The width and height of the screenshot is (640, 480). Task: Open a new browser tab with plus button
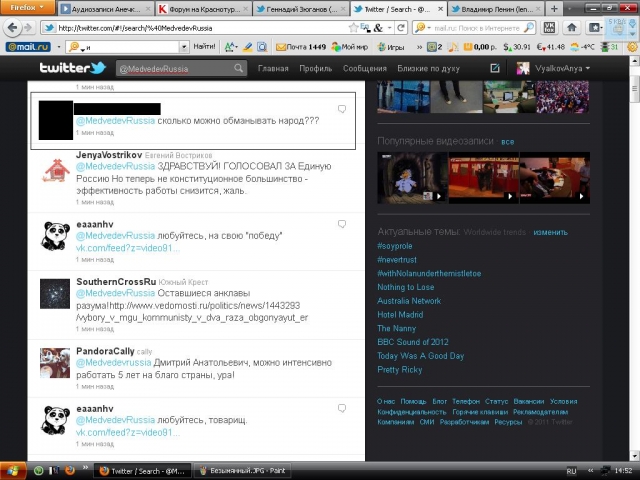point(554,9)
